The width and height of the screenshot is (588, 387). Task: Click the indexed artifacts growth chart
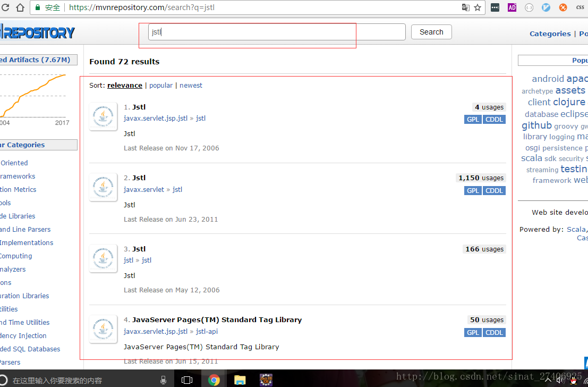(x=33, y=96)
